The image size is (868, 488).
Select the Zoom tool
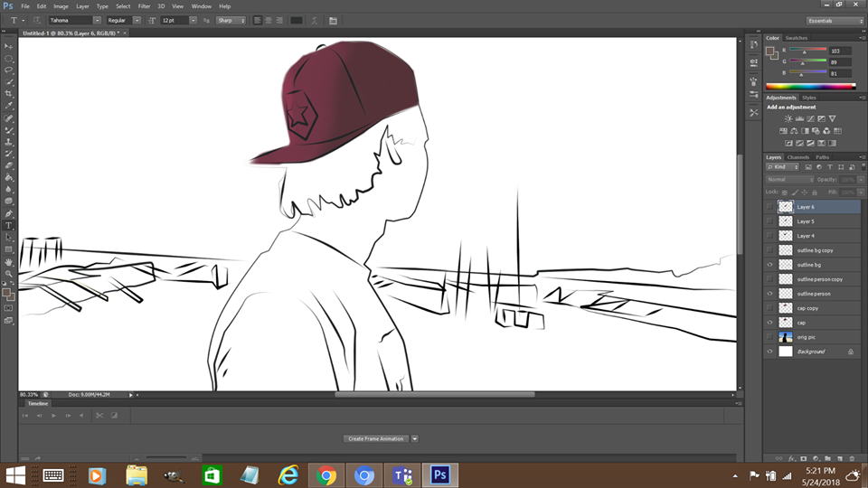(8, 273)
